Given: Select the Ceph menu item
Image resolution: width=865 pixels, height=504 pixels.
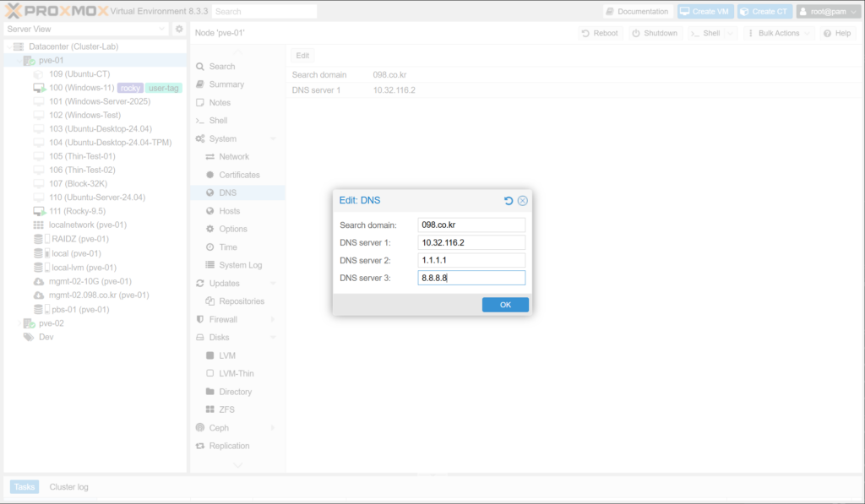Looking at the screenshot, I should coord(219,428).
